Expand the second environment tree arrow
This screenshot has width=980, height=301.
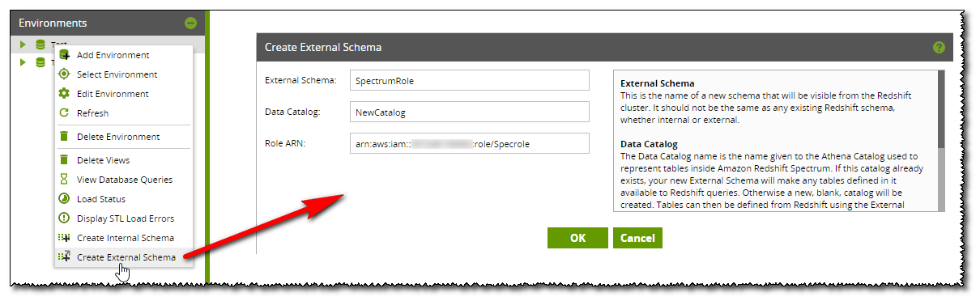coord(23,62)
